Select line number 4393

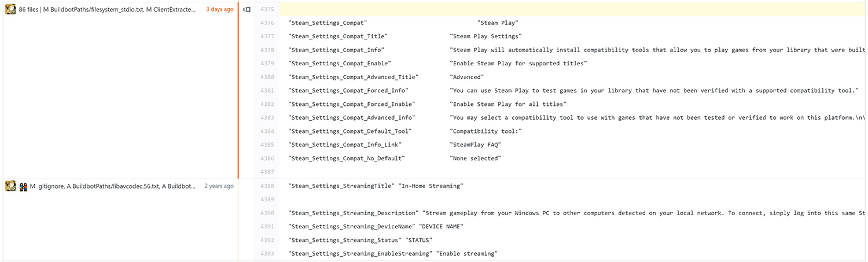pyautogui.click(x=267, y=254)
